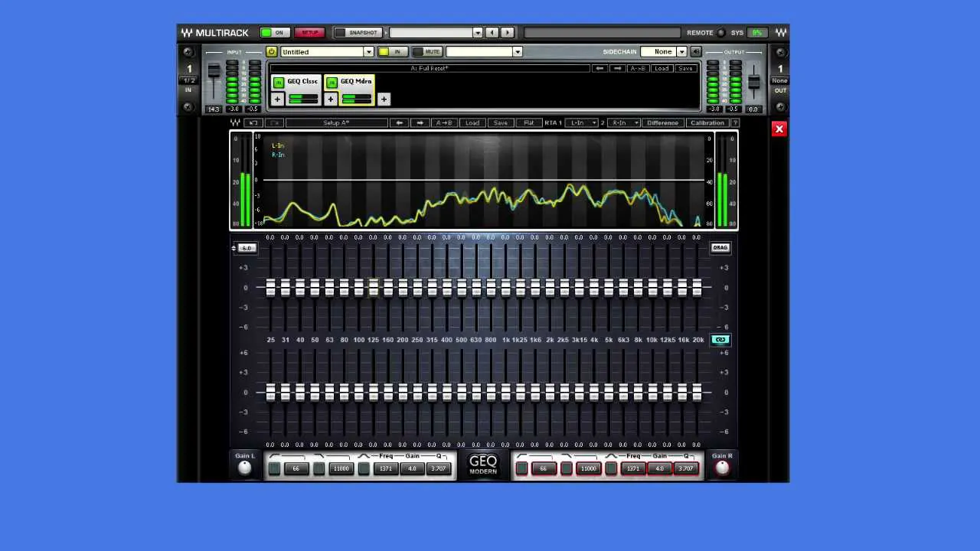
Task: Click the next preset arrow beside Setup A
Action: pyautogui.click(x=419, y=123)
